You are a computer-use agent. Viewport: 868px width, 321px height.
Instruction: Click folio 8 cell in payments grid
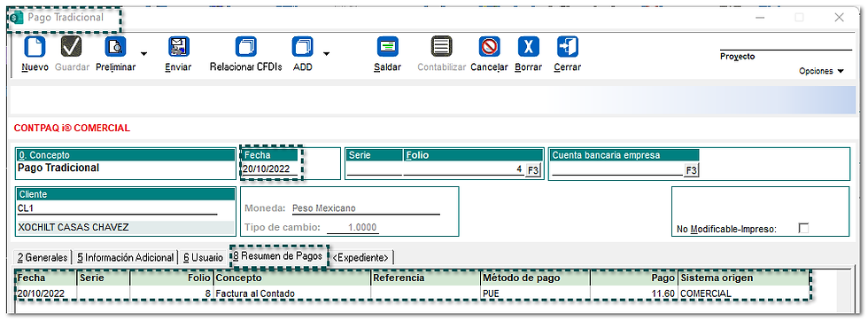(172, 294)
